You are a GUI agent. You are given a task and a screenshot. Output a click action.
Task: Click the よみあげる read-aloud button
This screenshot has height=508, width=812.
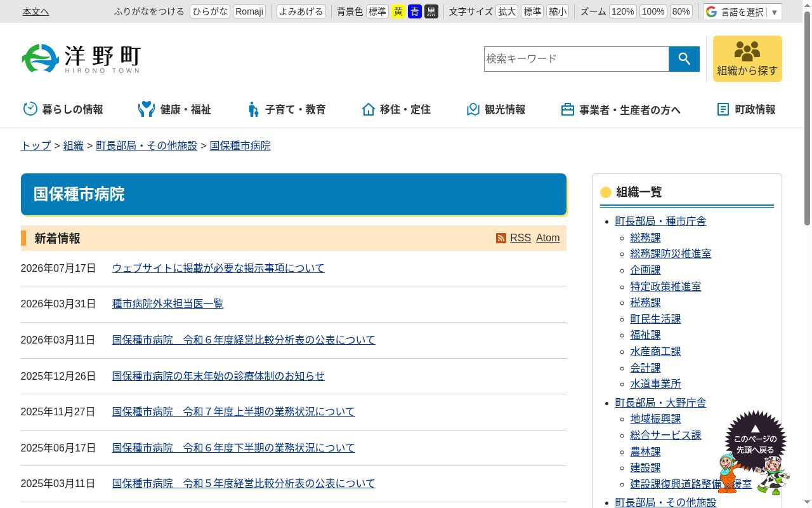point(301,11)
